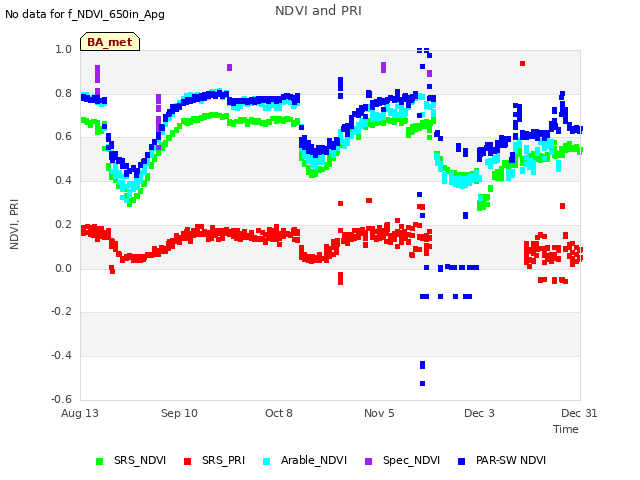Click the x-axis label Time

pos(566,429)
